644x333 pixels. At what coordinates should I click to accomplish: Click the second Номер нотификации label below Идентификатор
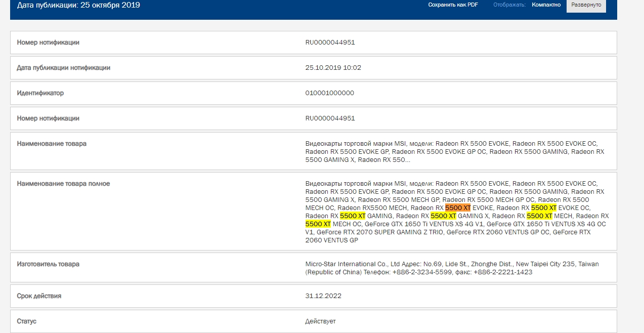[x=48, y=118]
